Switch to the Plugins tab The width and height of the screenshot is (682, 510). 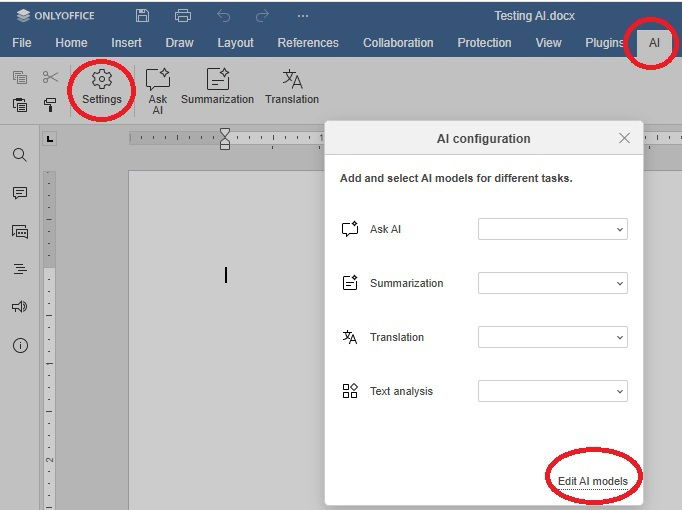tap(604, 43)
